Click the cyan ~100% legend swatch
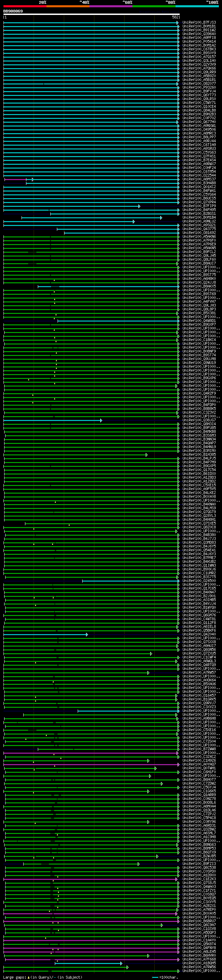The height and width of the screenshot is (980, 222). tap(197, 6)
